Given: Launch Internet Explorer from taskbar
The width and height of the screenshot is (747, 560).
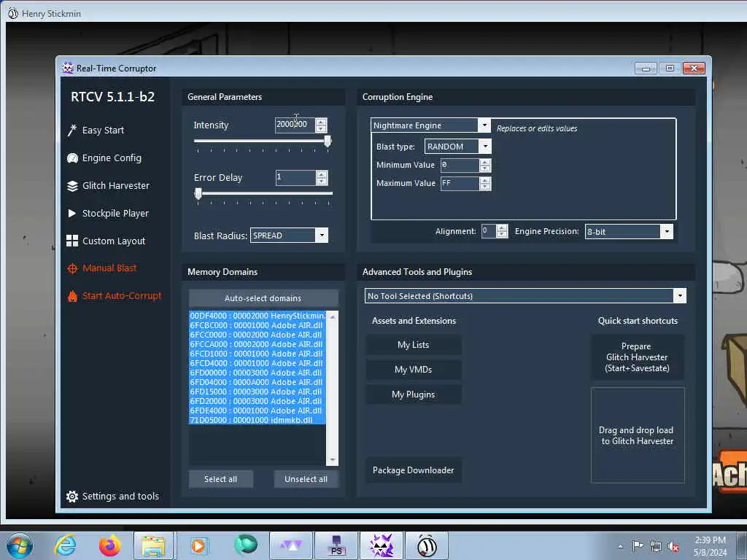Looking at the screenshot, I should click(65, 545).
